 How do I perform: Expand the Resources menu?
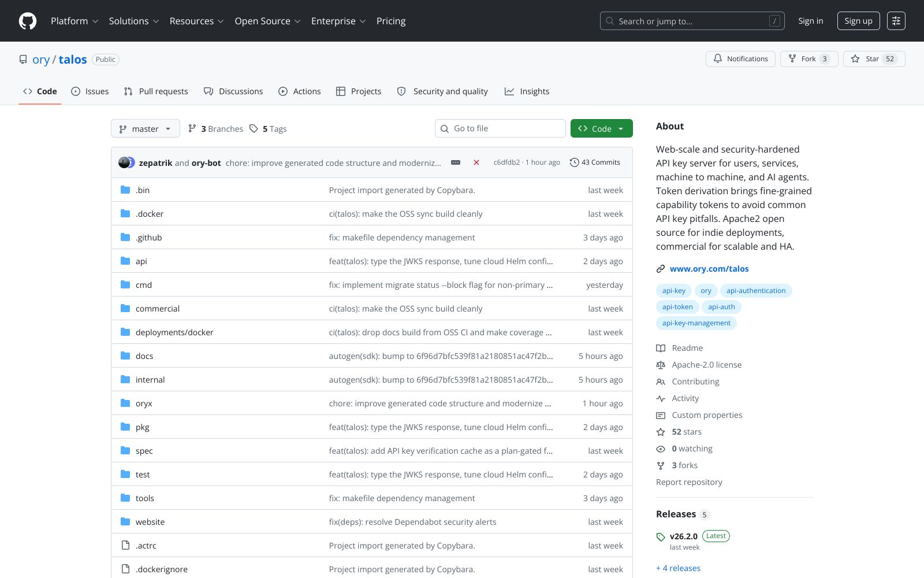[197, 21]
